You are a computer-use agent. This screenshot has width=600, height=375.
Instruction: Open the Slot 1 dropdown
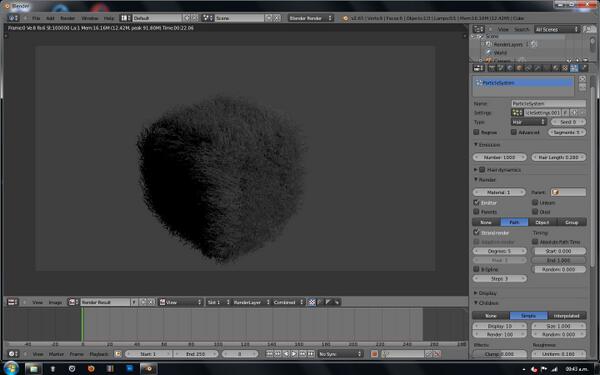click(218, 302)
